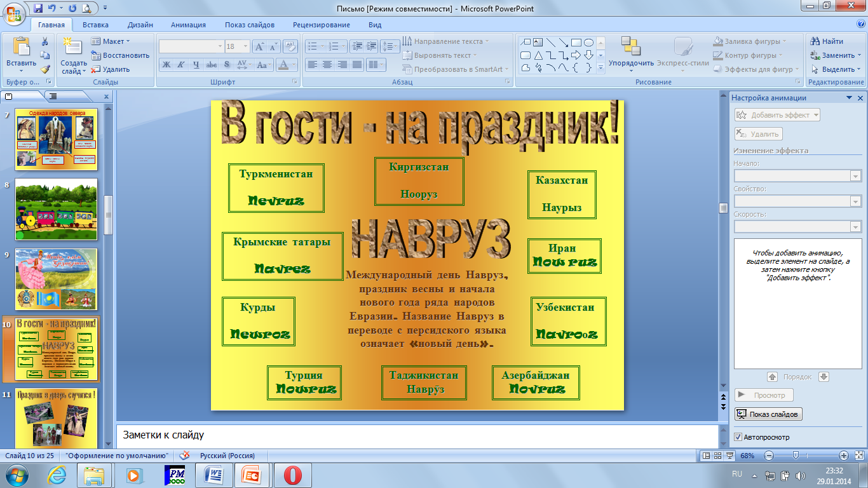
Task: Open the Дизайн ribbon tab
Action: [x=140, y=25]
